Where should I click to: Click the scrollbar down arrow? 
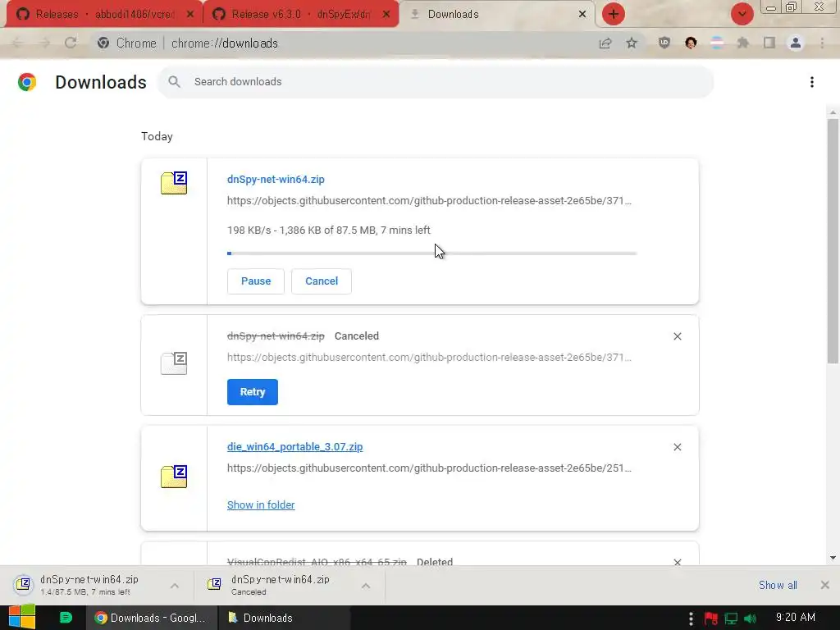833,558
